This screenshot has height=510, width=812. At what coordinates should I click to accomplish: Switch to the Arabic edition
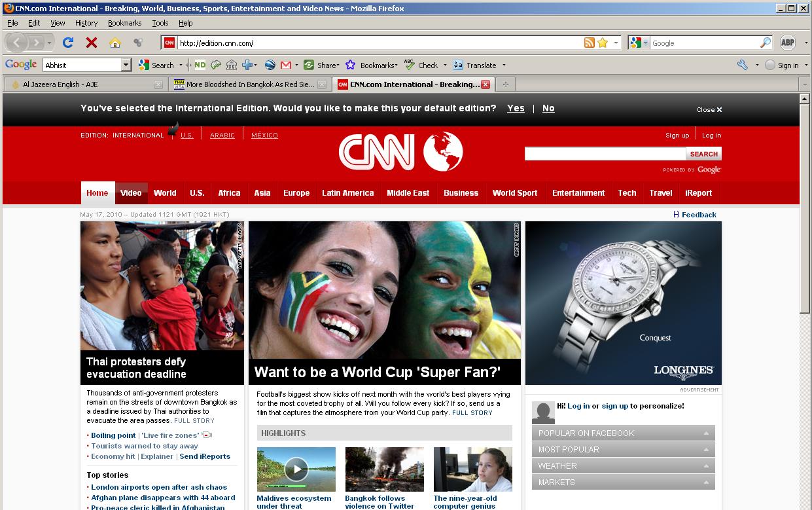click(x=222, y=135)
